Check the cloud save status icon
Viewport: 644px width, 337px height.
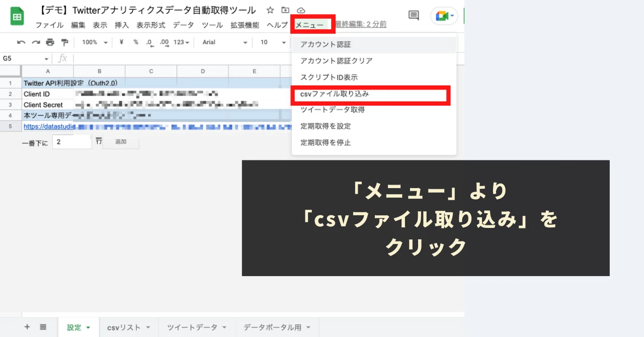[301, 10]
